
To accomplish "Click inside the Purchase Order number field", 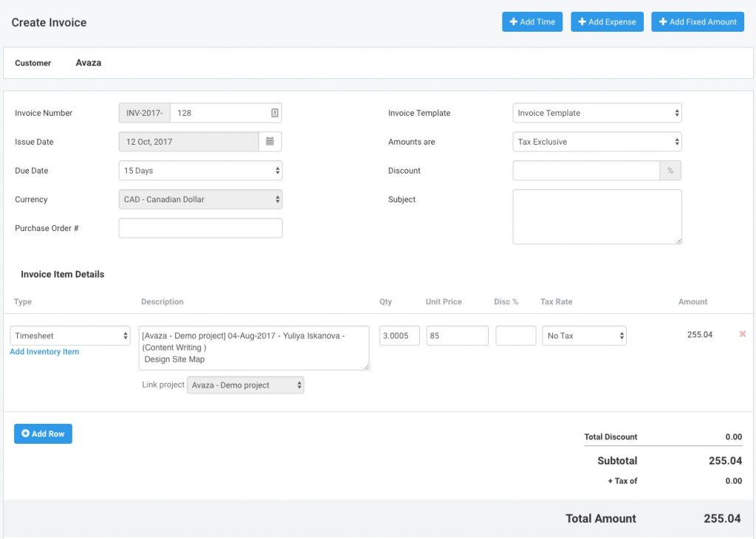I will 200,227.
